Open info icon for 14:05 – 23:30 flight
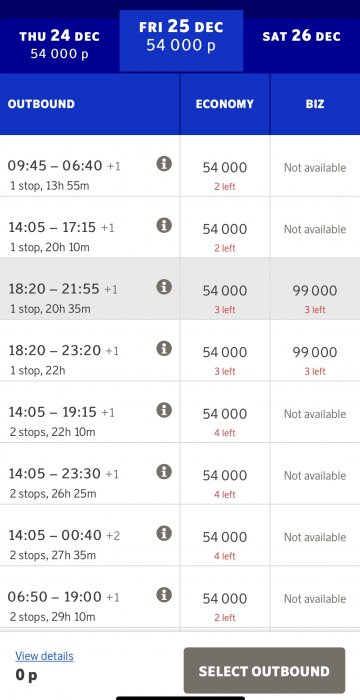Image resolution: width=360 pixels, height=700 pixels. 164,472
